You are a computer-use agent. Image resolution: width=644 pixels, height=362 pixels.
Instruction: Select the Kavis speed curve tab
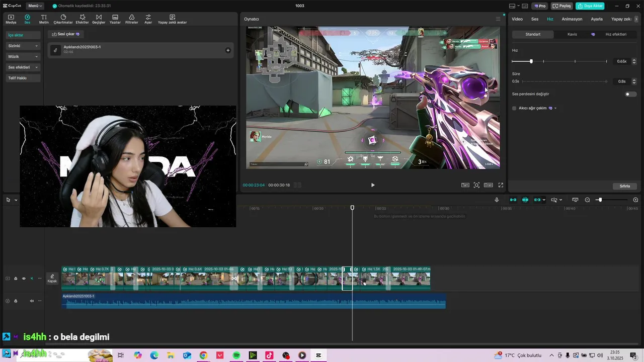pos(572,34)
